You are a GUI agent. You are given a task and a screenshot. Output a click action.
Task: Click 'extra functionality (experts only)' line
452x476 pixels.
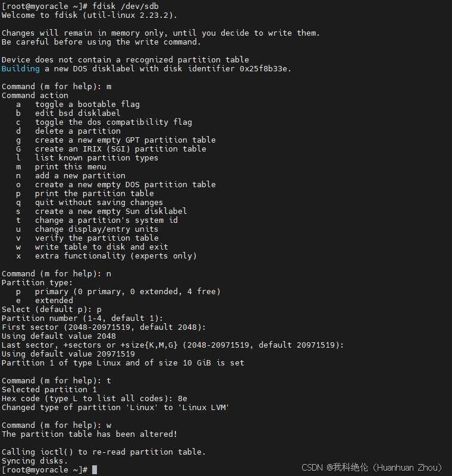115,256
